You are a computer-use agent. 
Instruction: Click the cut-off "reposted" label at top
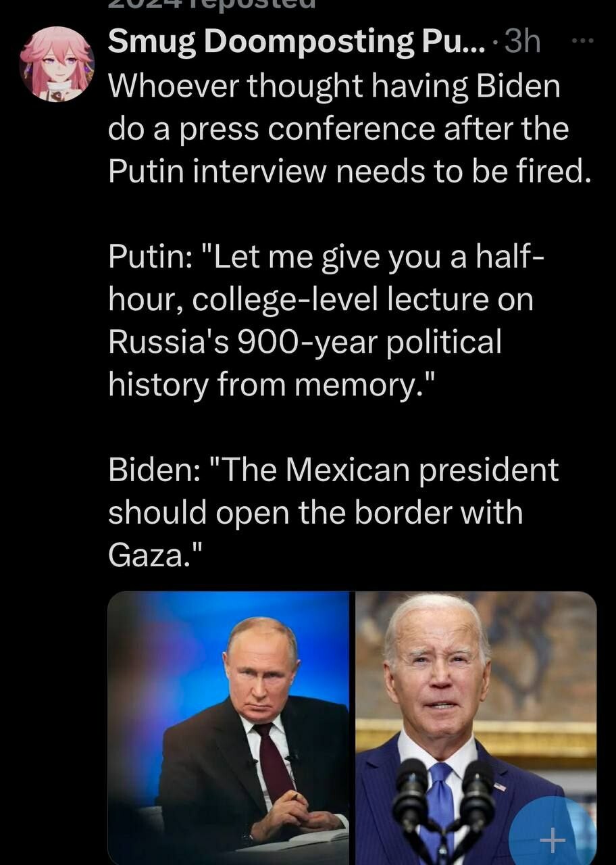point(211,5)
